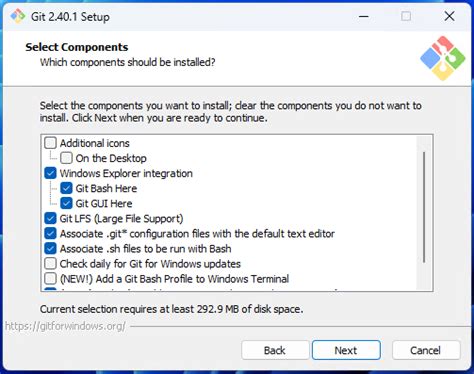Disable the Git GUI Here option
Screen dimensions: 474x374
(x=66, y=203)
